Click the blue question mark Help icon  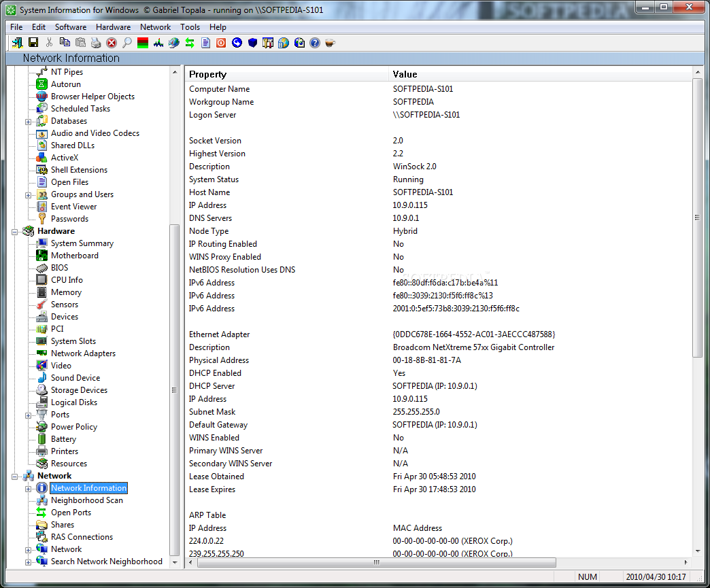315,43
